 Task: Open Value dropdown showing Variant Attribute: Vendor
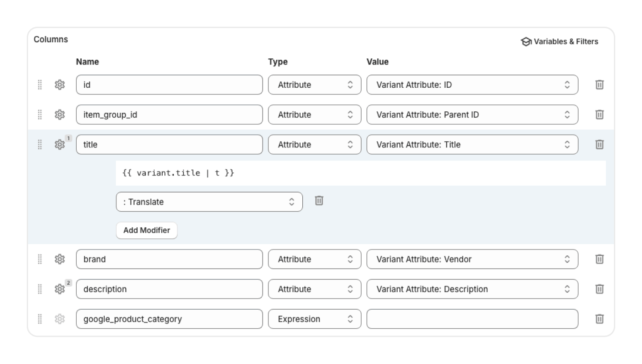472,259
